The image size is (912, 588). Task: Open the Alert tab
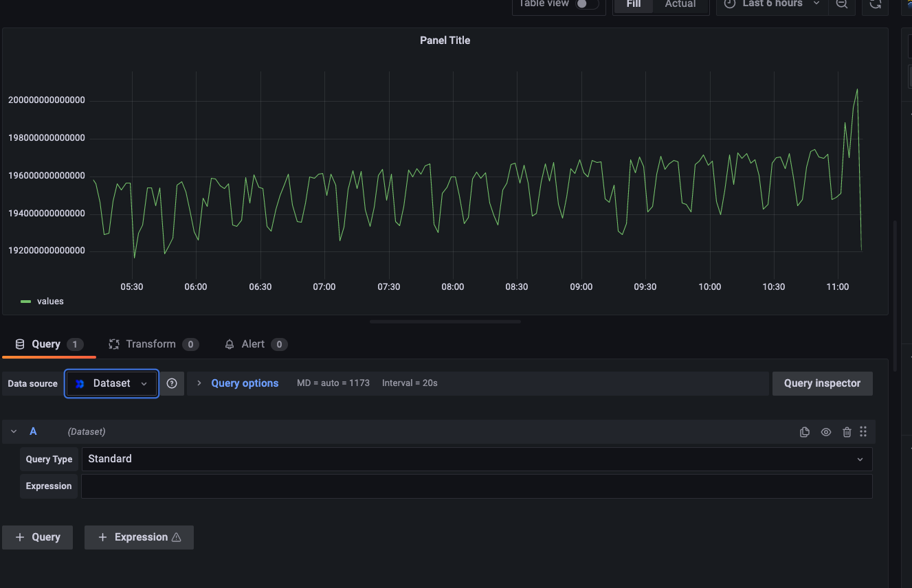pyautogui.click(x=256, y=344)
